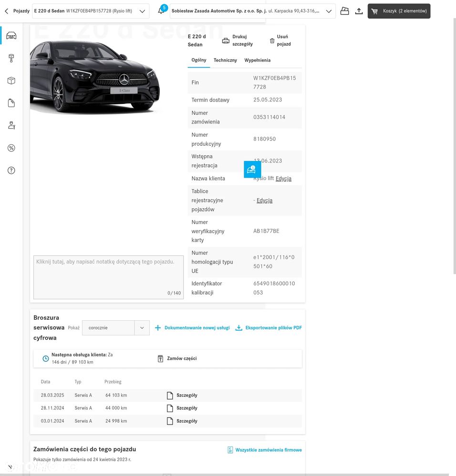
Task: Click the download icon for PDF export
Action: [x=239, y=328]
